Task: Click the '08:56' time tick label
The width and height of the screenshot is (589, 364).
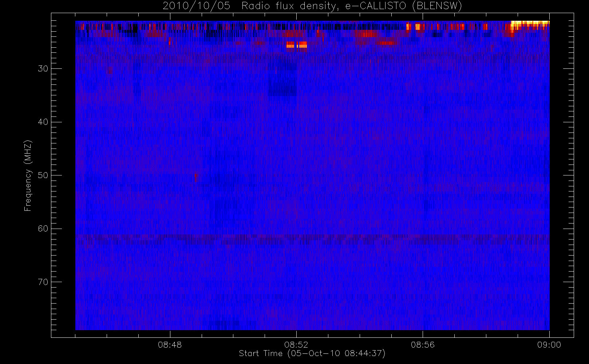Action: 423,345
